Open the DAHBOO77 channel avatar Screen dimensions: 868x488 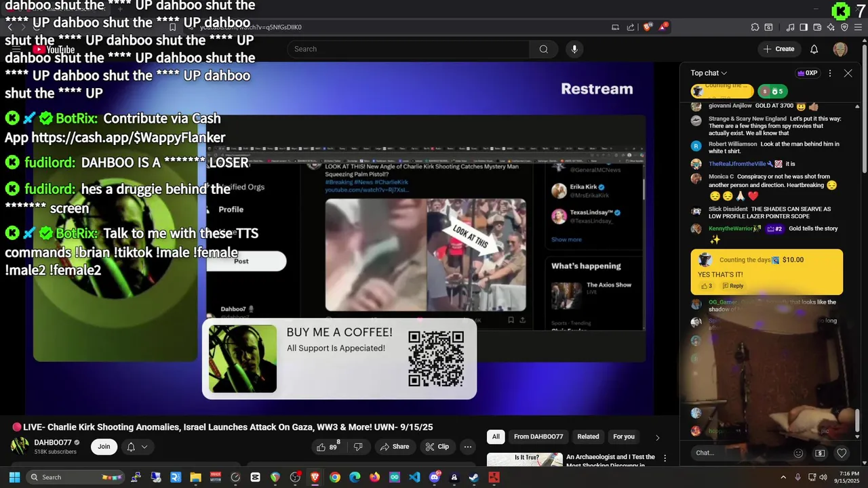[x=20, y=447]
